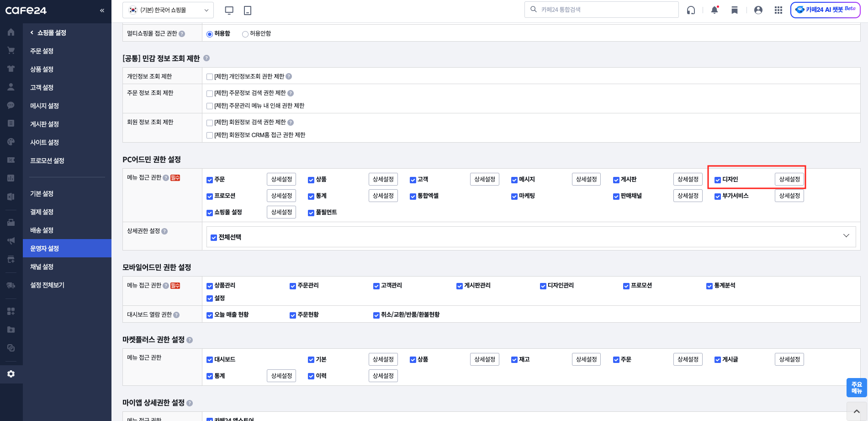Switch to mobile preview phone icon
Image resolution: width=868 pixels, height=421 pixels.
(x=248, y=10)
